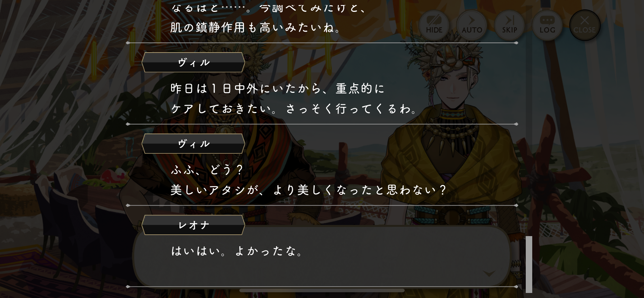Click the home indicator bar at the bottom
644x298 pixels.
pos(322,290)
